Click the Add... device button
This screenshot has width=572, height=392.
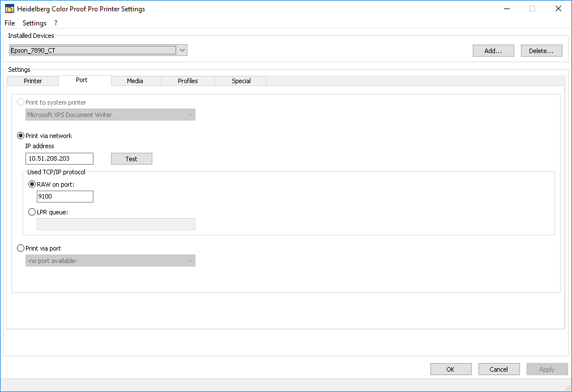[x=493, y=51]
